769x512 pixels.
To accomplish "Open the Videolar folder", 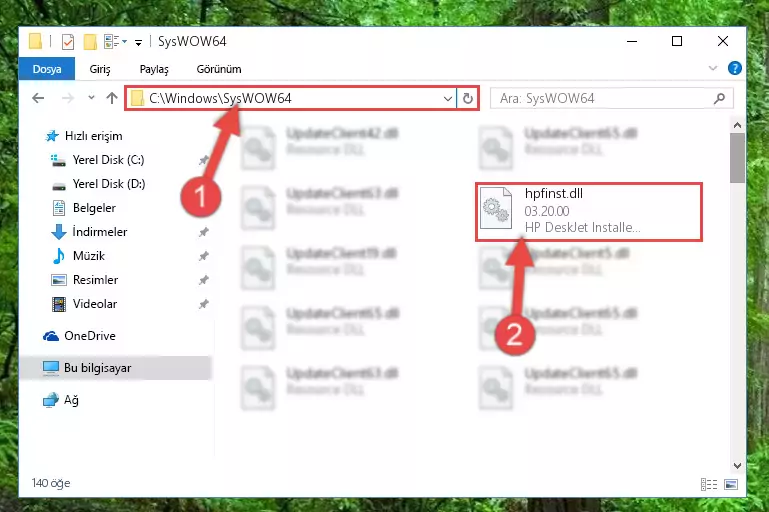I will point(95,304).
